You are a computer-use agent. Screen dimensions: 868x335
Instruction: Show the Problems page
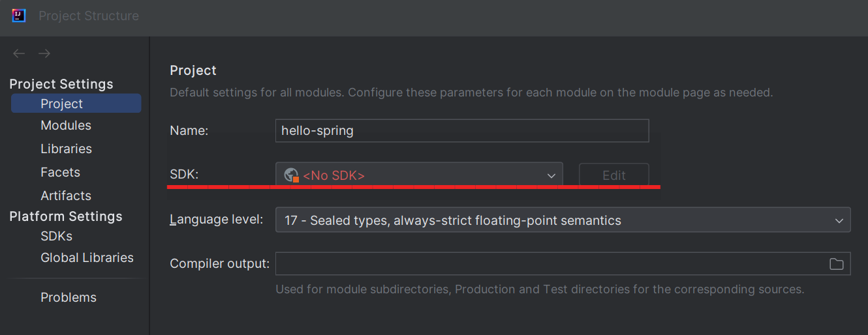69,297
